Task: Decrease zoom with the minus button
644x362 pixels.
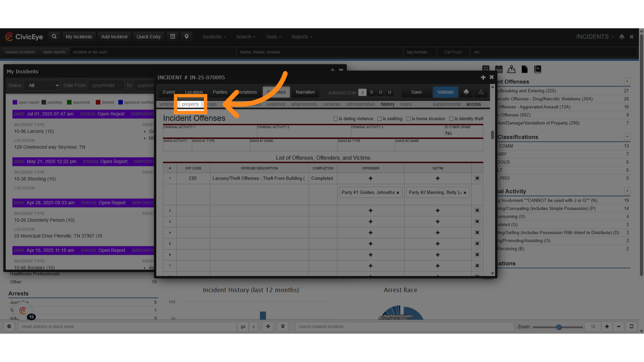Action: point(619,326)
